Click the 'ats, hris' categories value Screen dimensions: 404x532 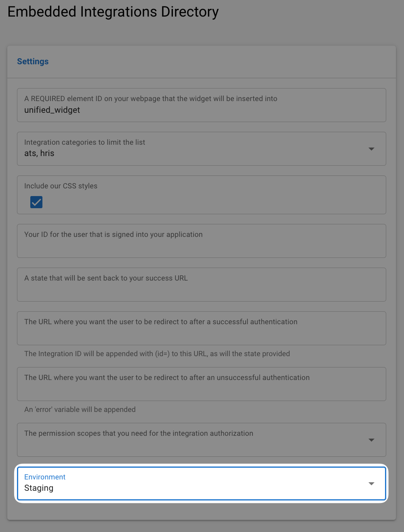coord(39,153)
